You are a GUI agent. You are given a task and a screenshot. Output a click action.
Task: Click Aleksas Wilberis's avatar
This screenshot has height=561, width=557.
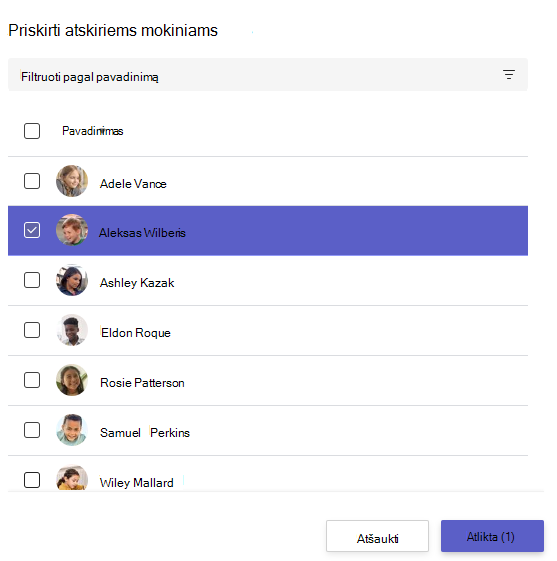coord(72,230)
